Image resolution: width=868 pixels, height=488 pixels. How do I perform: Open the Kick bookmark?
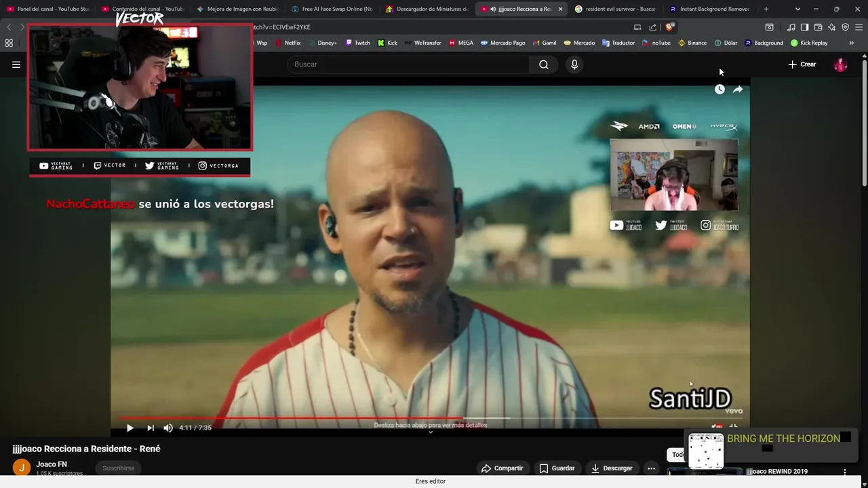(387, 43)
